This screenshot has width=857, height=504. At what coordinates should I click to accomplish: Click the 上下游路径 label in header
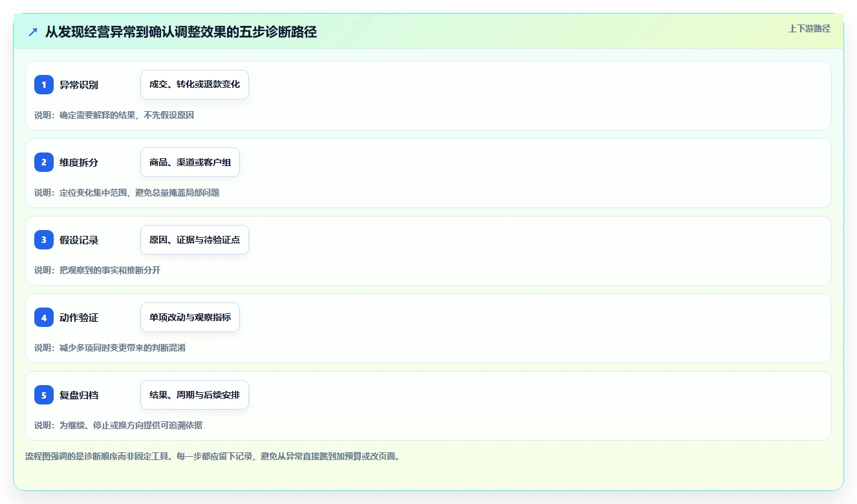tap(809, 28)
